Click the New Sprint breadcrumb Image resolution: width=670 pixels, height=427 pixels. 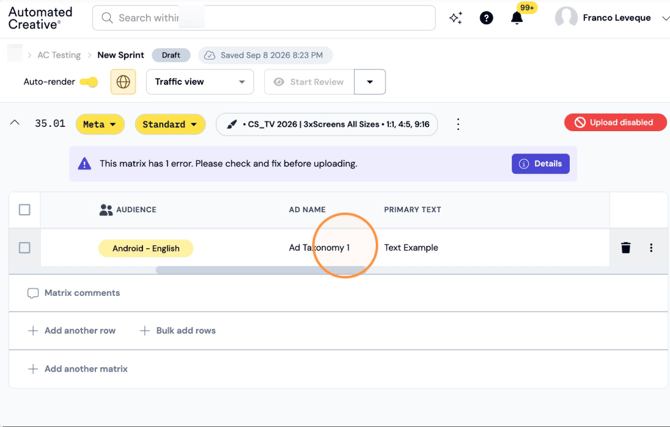tap(120, 55)
